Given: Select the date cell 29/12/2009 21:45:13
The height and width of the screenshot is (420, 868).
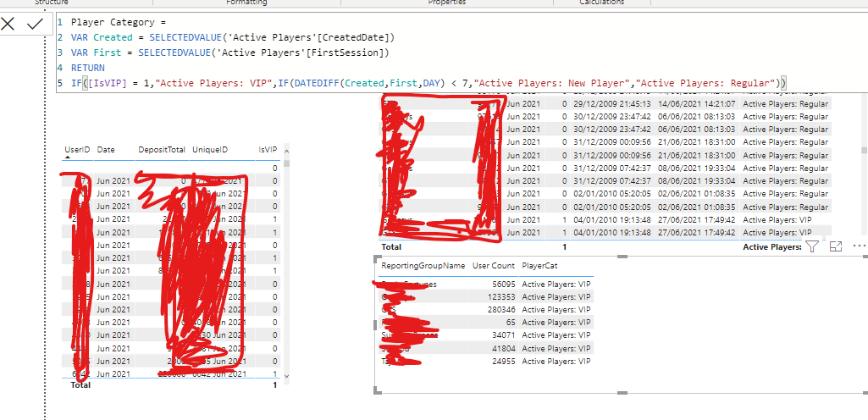Looking at the screenshot, I should coord(611,103).
